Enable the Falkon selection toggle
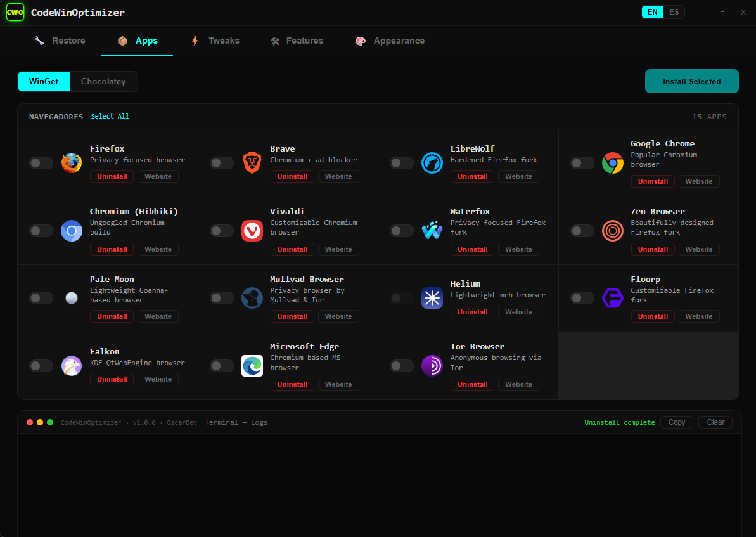756x537 pixels. click(41, 366)
